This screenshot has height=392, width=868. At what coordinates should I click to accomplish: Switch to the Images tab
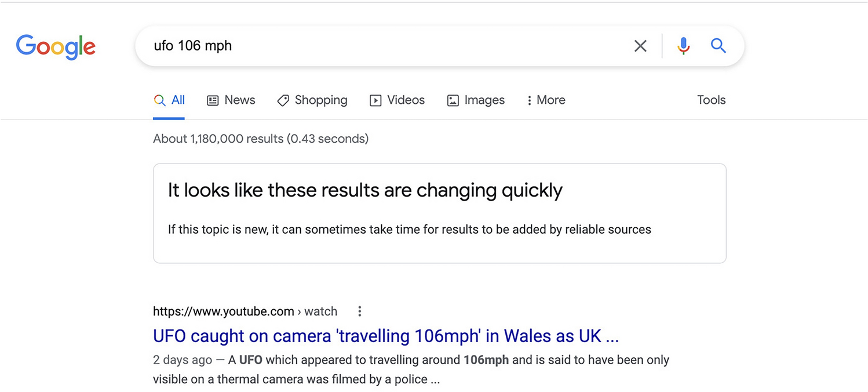point(484,100)
